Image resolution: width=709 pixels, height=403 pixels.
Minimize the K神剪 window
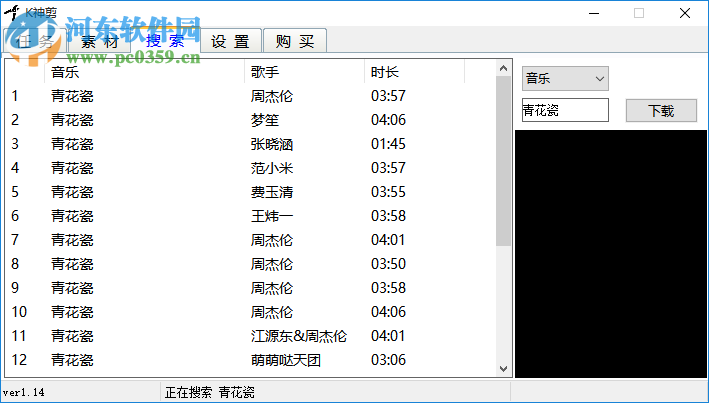(594, 13)
